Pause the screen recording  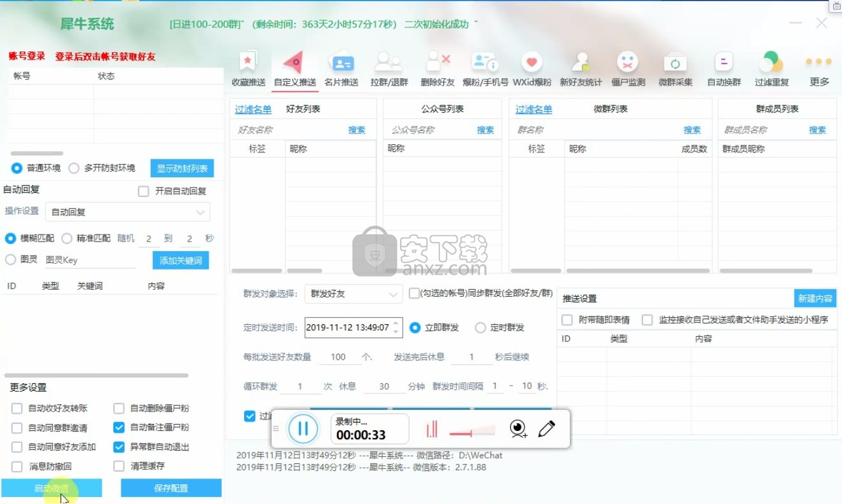tap(303, 428)
